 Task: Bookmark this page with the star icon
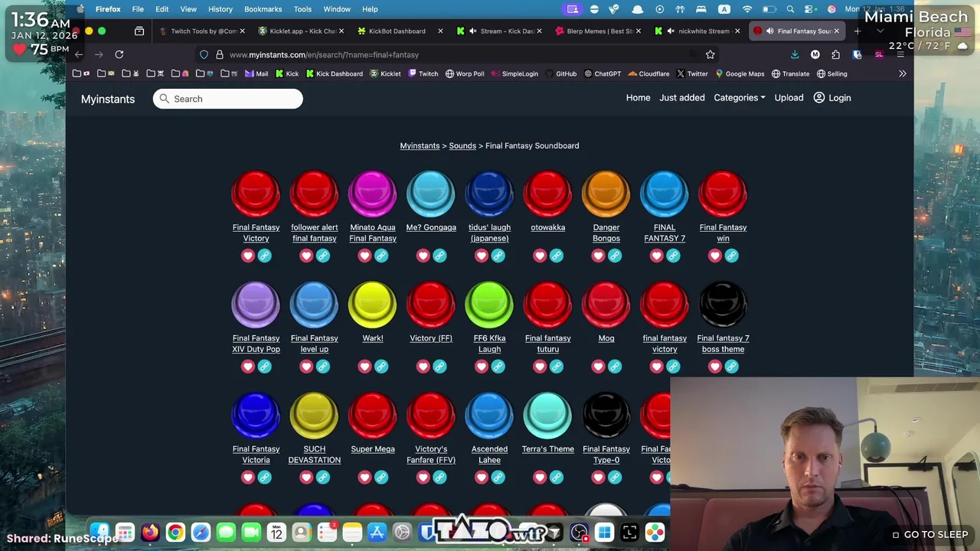(x=710, y=55)
